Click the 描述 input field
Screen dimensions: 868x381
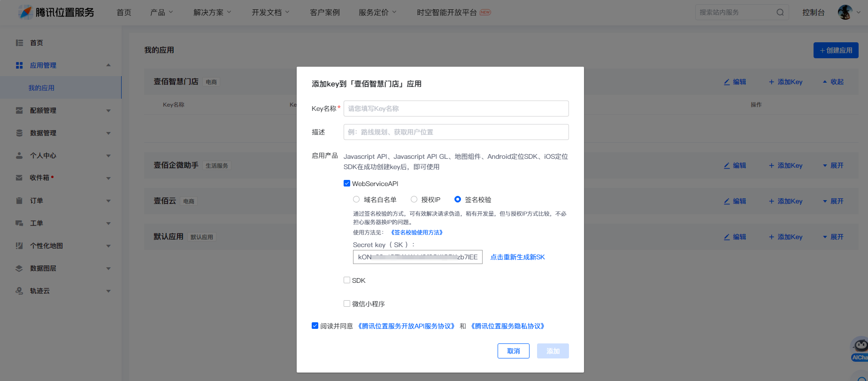coord(456,132)
